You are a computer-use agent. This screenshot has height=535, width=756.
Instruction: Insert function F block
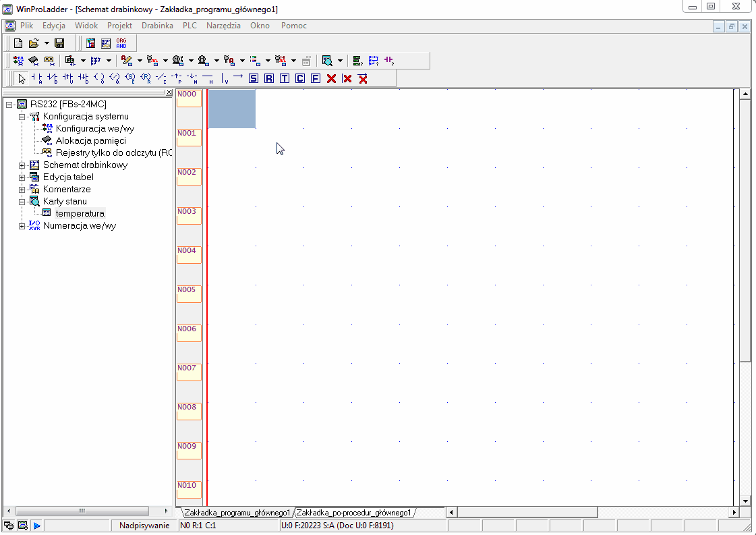pyautogui.click(x=316, y=79)
